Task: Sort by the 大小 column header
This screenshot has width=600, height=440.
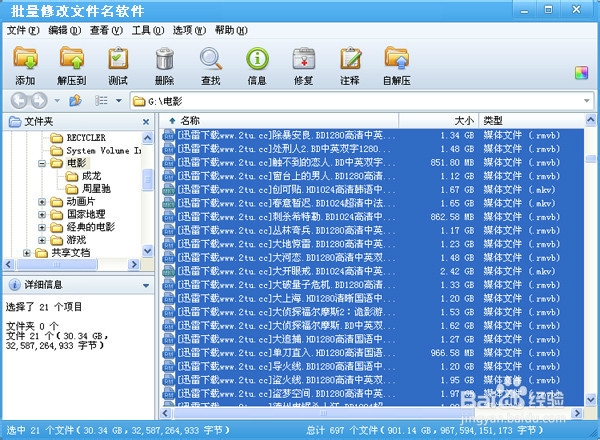Action: [439, 121]
